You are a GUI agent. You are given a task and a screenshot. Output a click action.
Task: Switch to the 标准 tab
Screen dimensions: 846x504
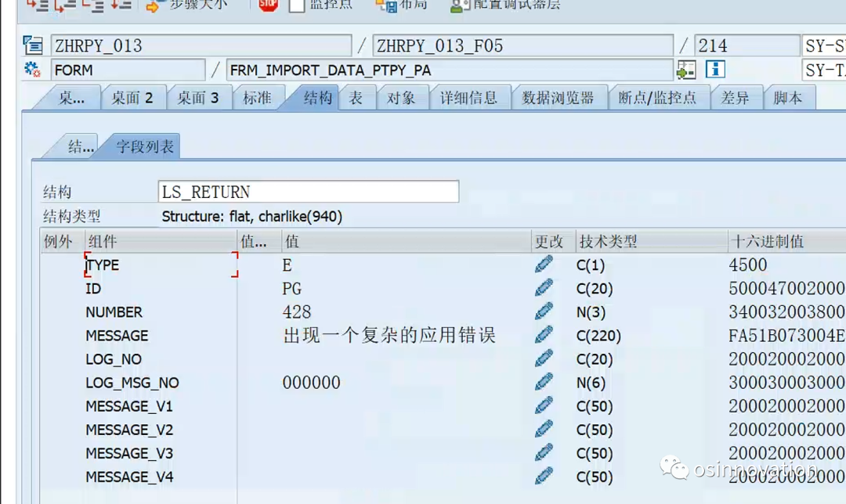(x=257, y=98)
